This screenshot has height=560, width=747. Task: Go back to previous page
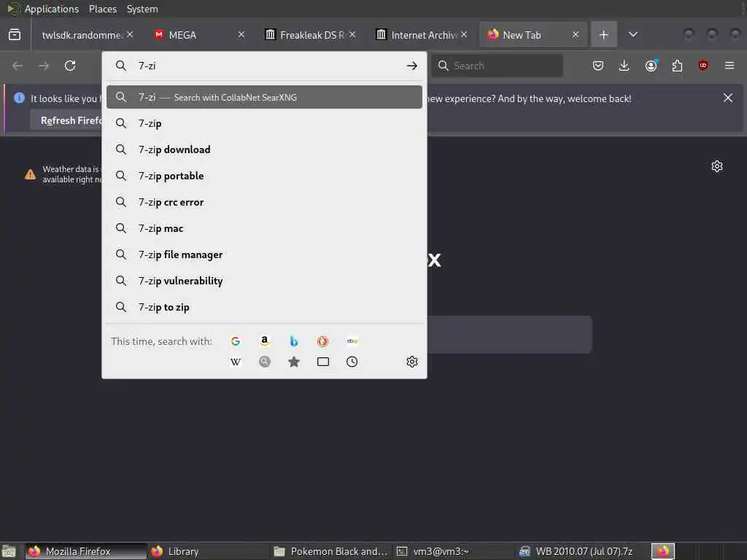click(18, 66)
